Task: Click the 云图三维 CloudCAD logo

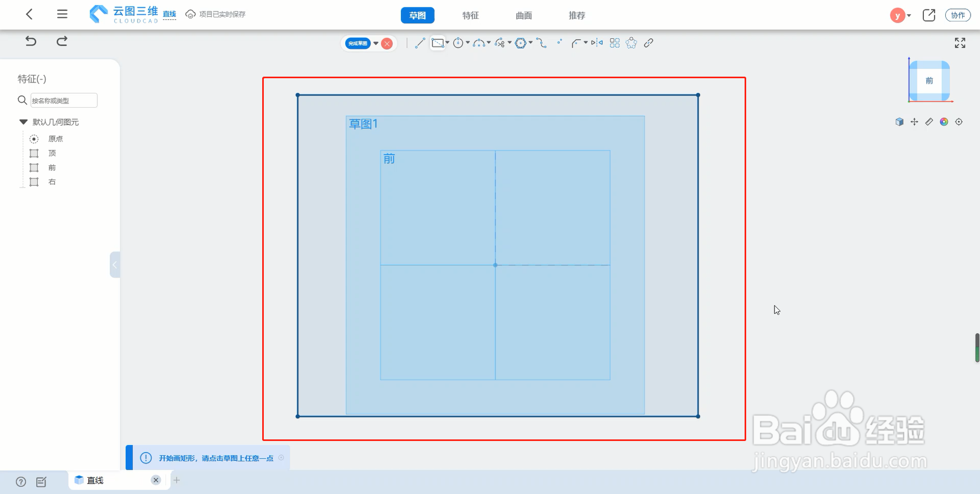Action: pos(123,14)
